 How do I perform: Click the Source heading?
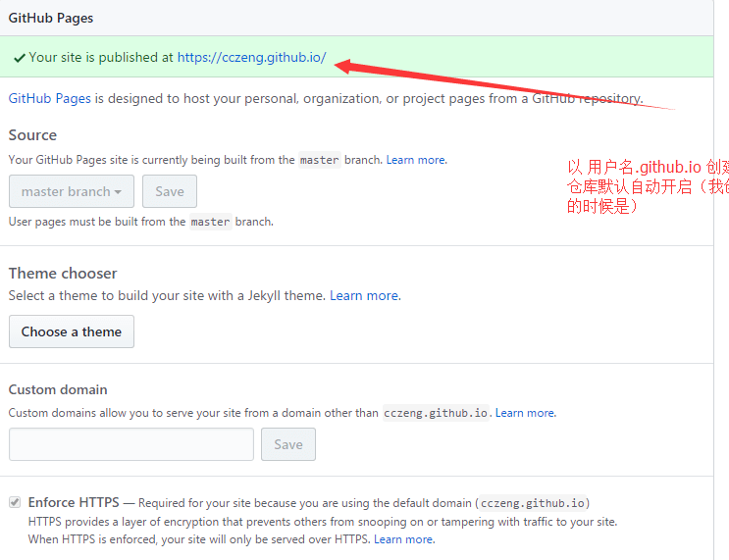(33, 135)
